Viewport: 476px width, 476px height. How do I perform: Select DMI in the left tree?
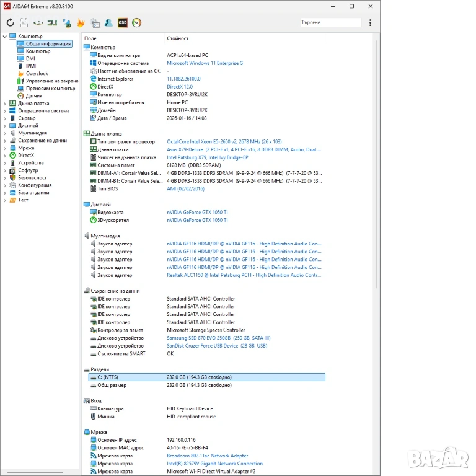[30, 59]
